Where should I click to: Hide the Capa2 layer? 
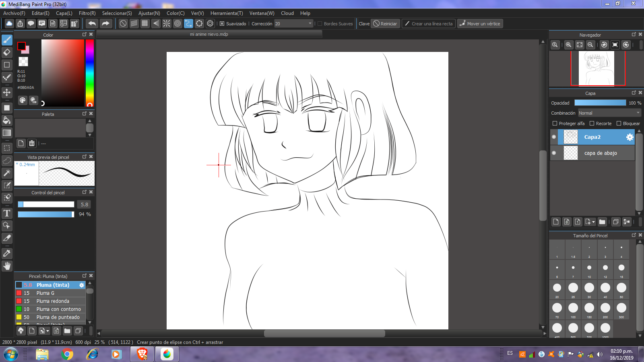point(554,137)
